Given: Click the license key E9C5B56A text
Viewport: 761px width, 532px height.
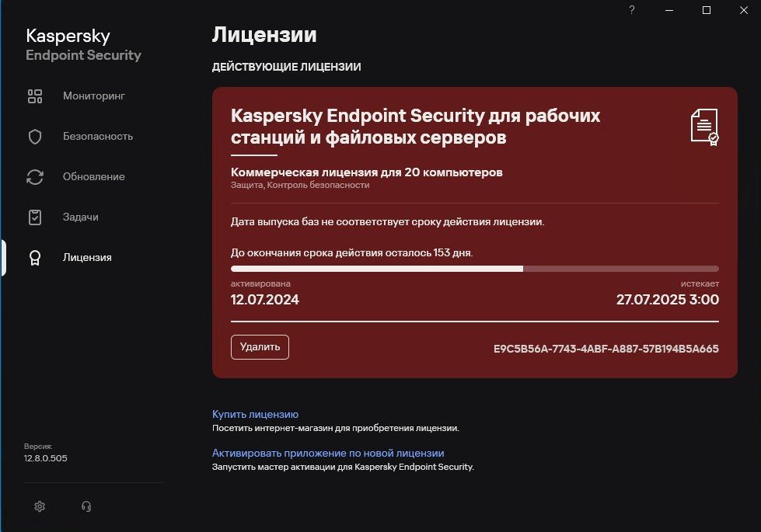Looking at the screenshot, I should tap(606, 349).
